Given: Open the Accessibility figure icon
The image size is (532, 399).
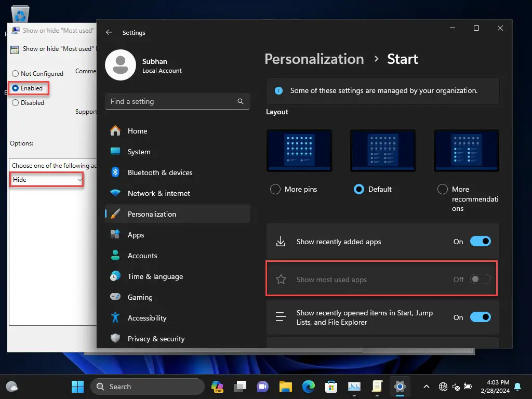Looking at the screenshot, I should click(115, 317).
